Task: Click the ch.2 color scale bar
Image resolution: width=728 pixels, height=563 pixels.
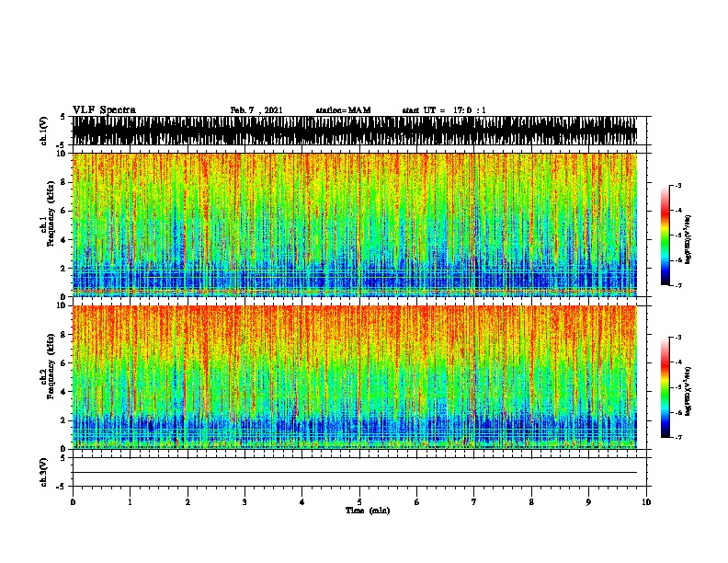Action: [x=665, y=387]
